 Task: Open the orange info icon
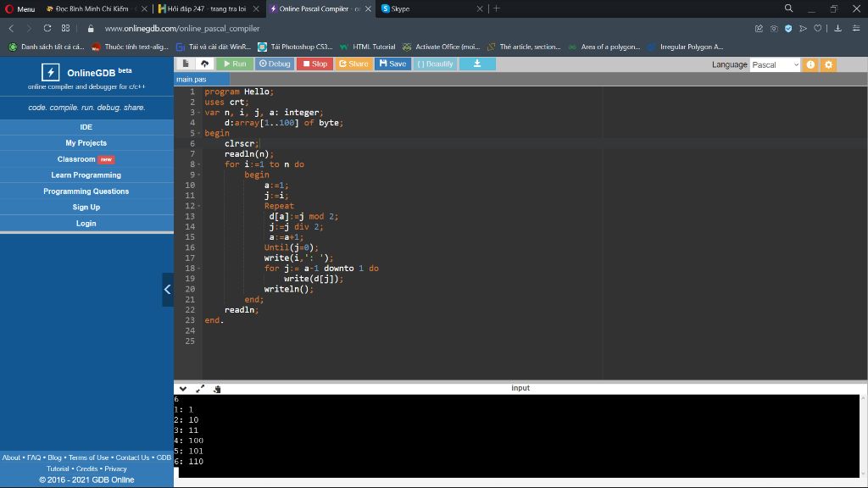click(810, 64)
